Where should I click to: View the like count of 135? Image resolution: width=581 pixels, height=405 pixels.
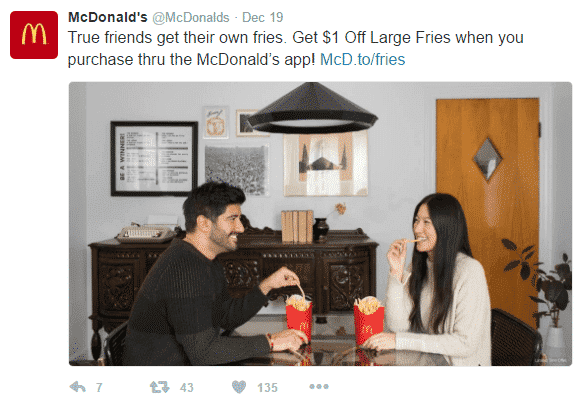tap(268, 388)
